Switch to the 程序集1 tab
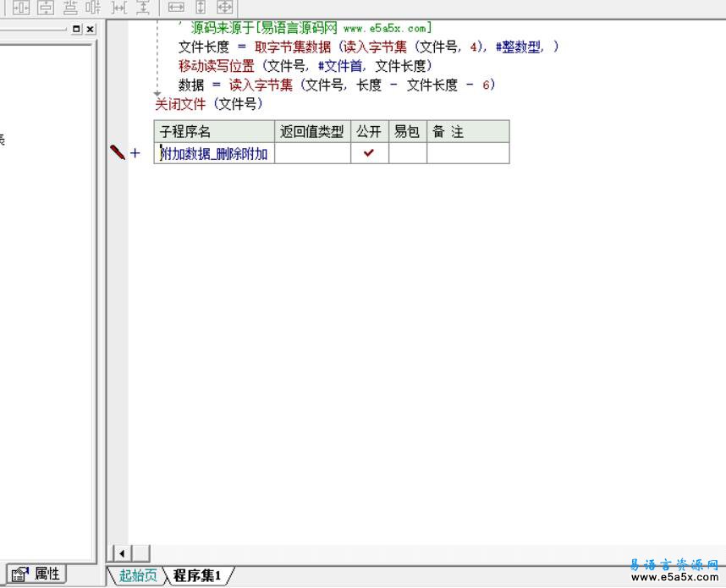726x588 pixels. (197, 575)
